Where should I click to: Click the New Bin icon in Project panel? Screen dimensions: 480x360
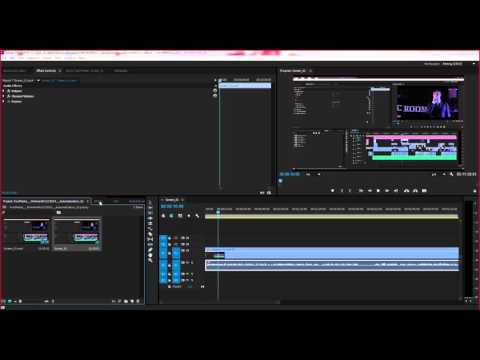point(126,301)
